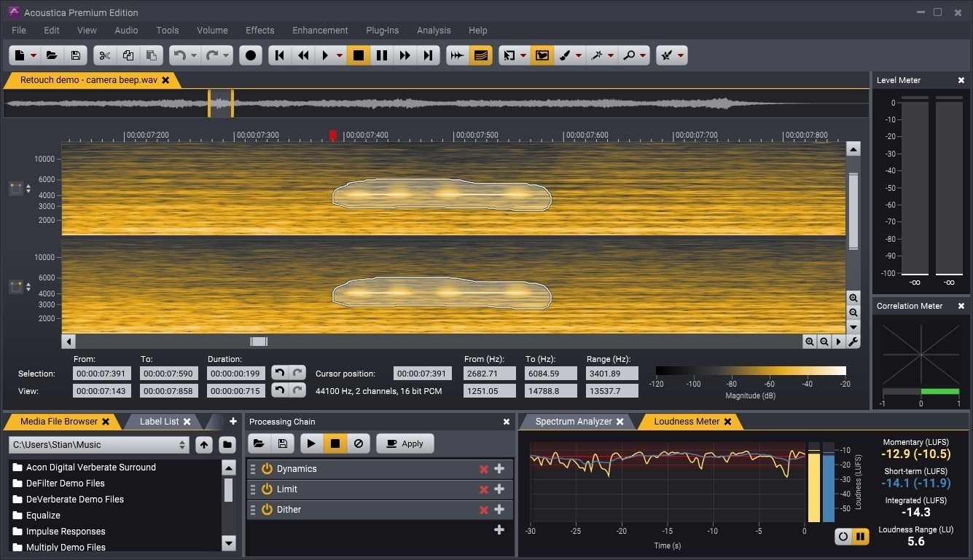This screenshot has height=560, width=973.
Task: Select the spectral editing mode icon
Action: click(481, 55)
